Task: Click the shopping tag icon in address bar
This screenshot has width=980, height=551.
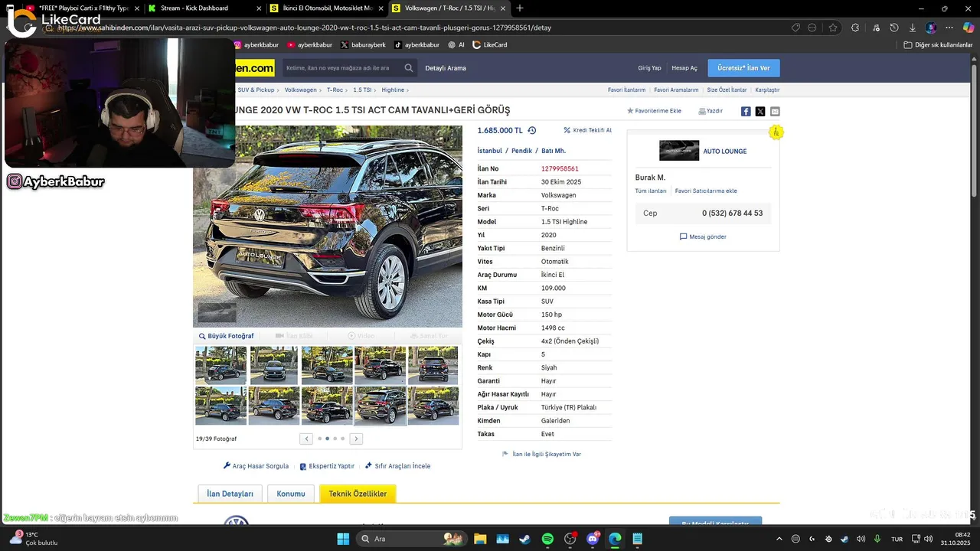Action: [795, 28]
